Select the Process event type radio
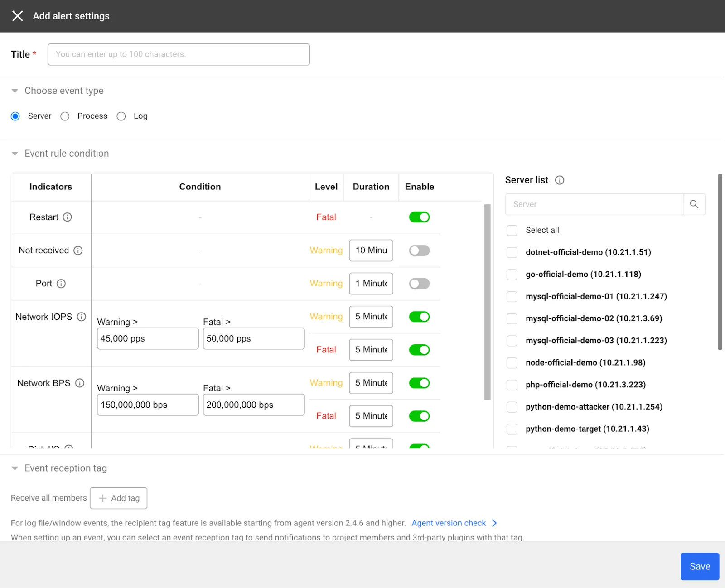 (x=65, y=116)
